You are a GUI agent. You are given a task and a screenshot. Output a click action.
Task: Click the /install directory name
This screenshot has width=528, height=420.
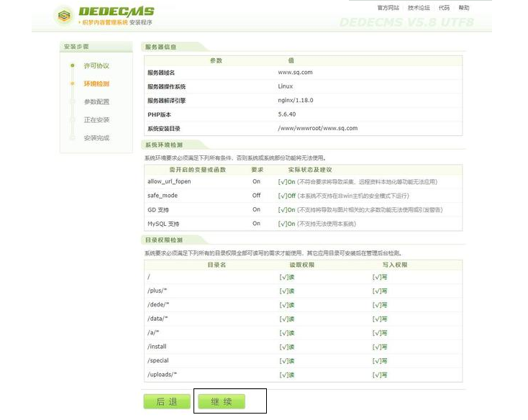157,347
